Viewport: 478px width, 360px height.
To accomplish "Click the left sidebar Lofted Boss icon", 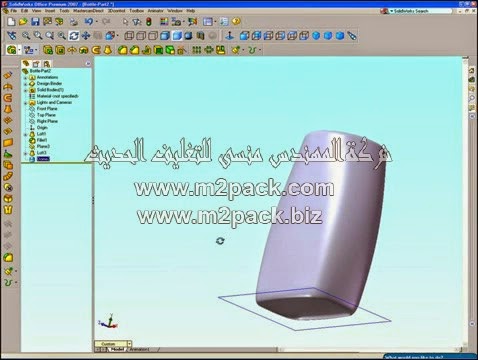I will [x=8, y=109].
